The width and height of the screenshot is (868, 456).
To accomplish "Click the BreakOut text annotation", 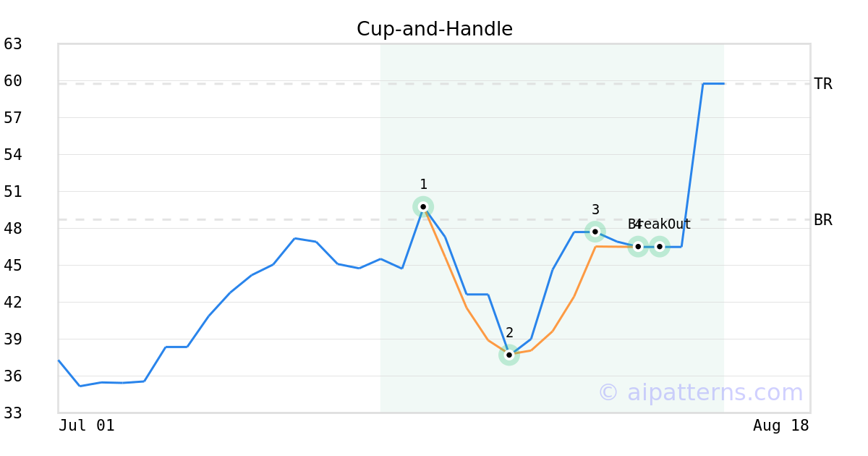I will tap(660, 224).
